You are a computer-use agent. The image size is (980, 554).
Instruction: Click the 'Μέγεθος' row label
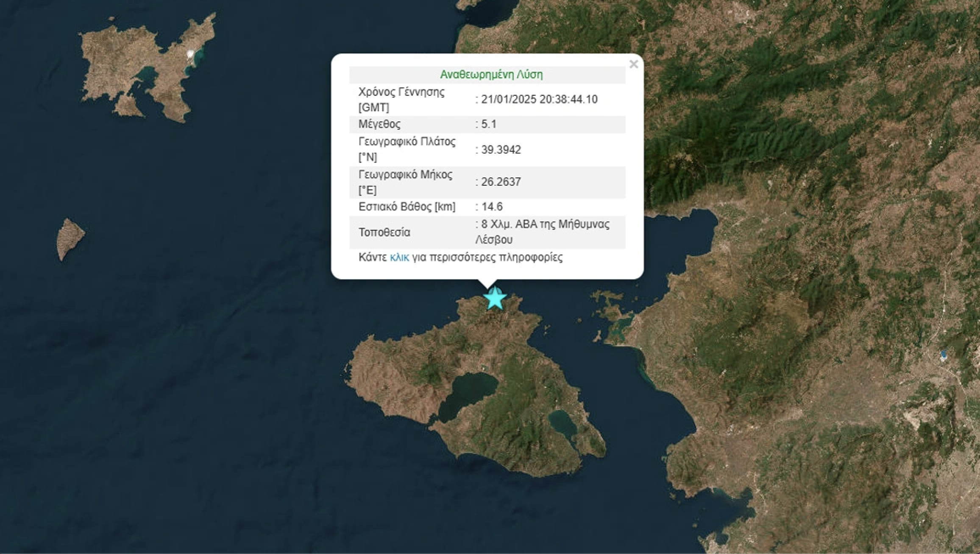click(x=379, y=124)
